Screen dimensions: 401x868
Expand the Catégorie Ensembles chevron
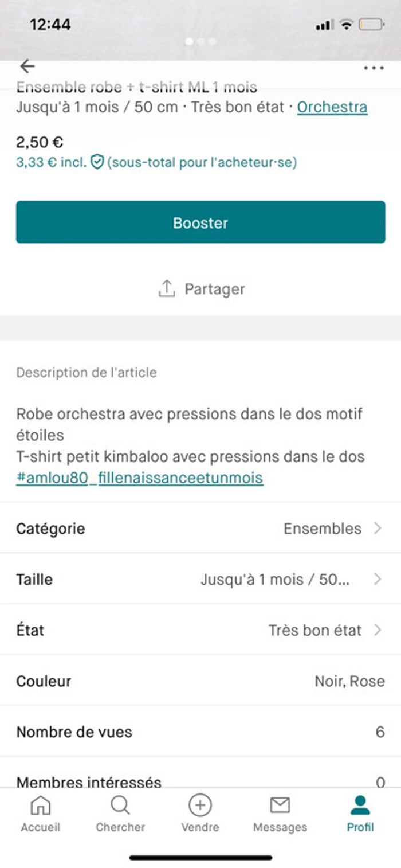pos(377,528)
